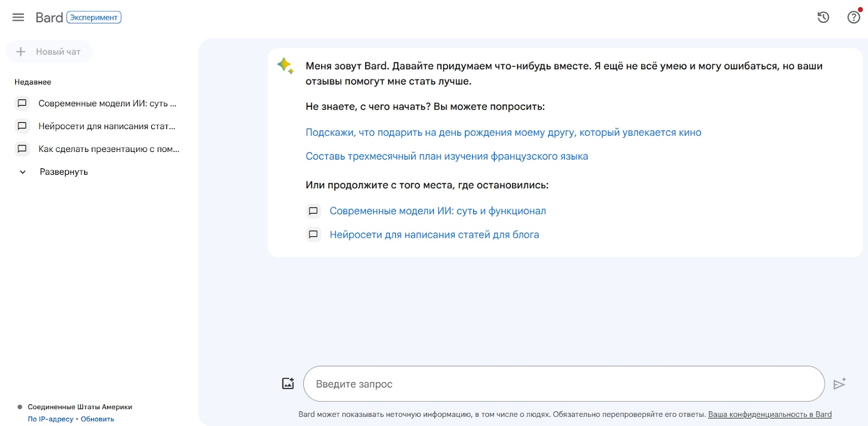
Task: Focus the 'Введите запрос' input field
Action: click(x=564, y=384)
